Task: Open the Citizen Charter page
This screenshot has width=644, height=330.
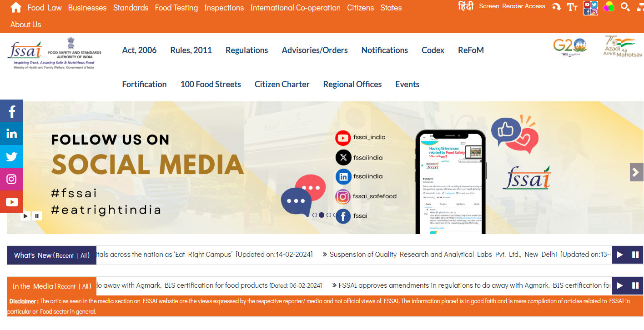Action: coord(282,84)
